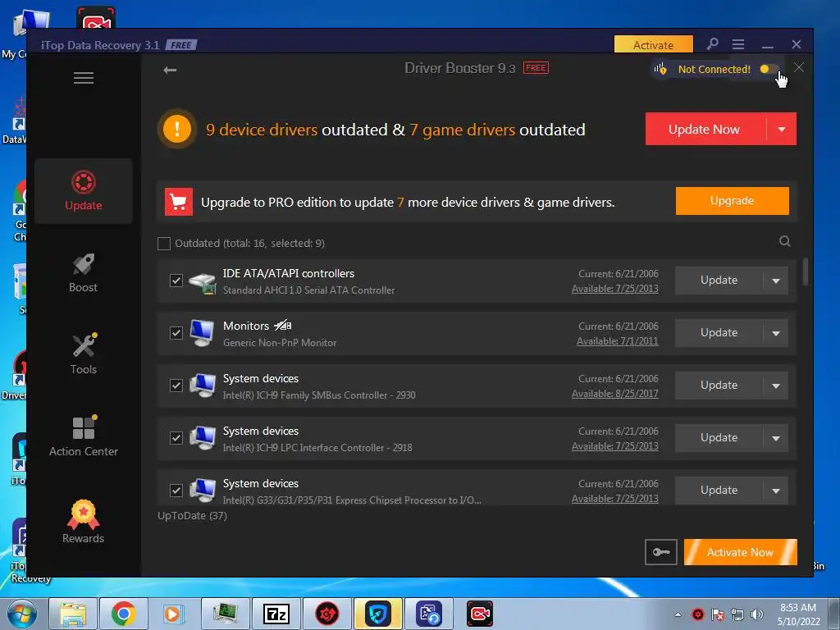Open Action Center in sidebar

[84, 436]
